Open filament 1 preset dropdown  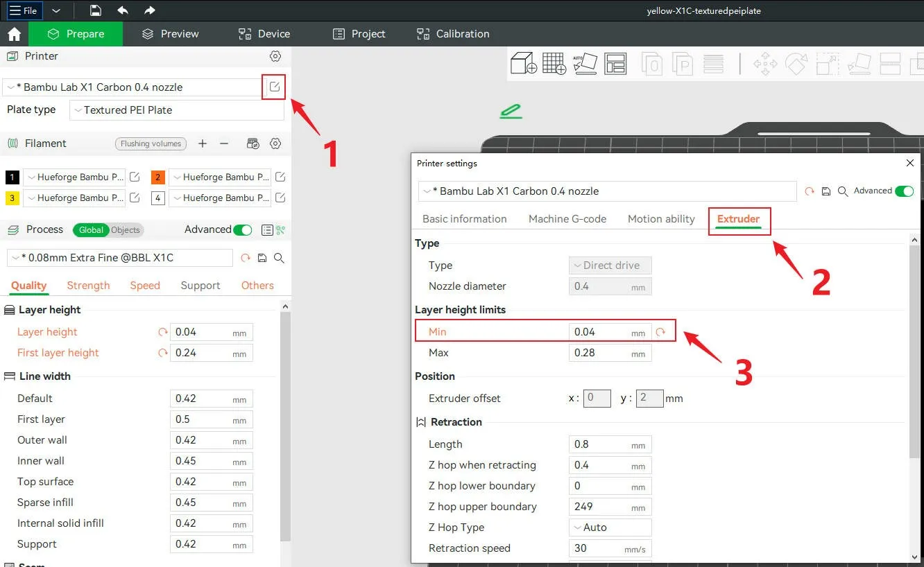pos(74,177)
